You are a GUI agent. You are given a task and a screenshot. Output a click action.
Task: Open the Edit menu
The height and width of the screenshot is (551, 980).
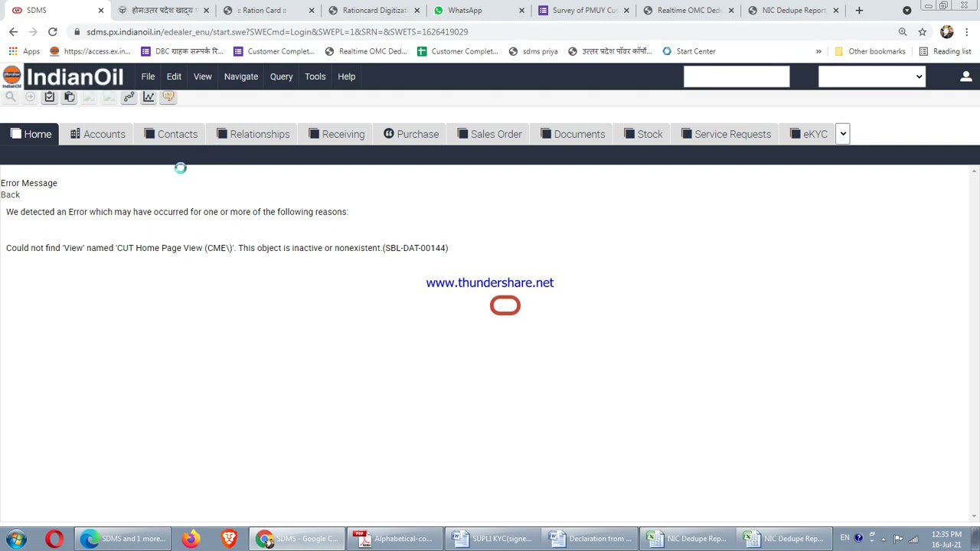pos(174,77)
